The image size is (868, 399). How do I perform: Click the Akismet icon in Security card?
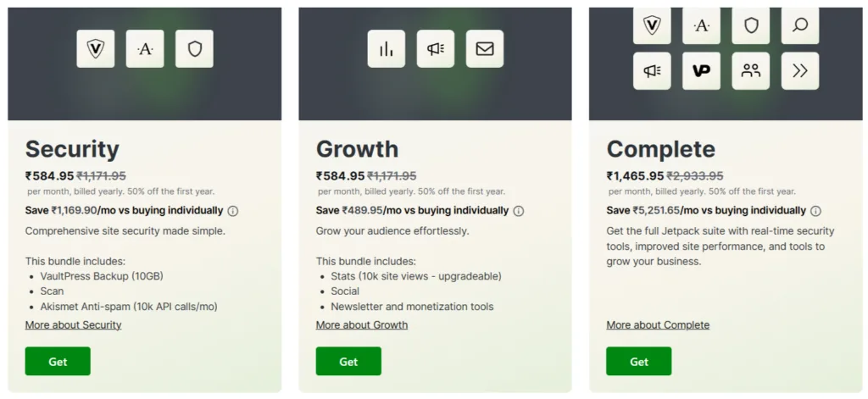(x=145, y=49)
